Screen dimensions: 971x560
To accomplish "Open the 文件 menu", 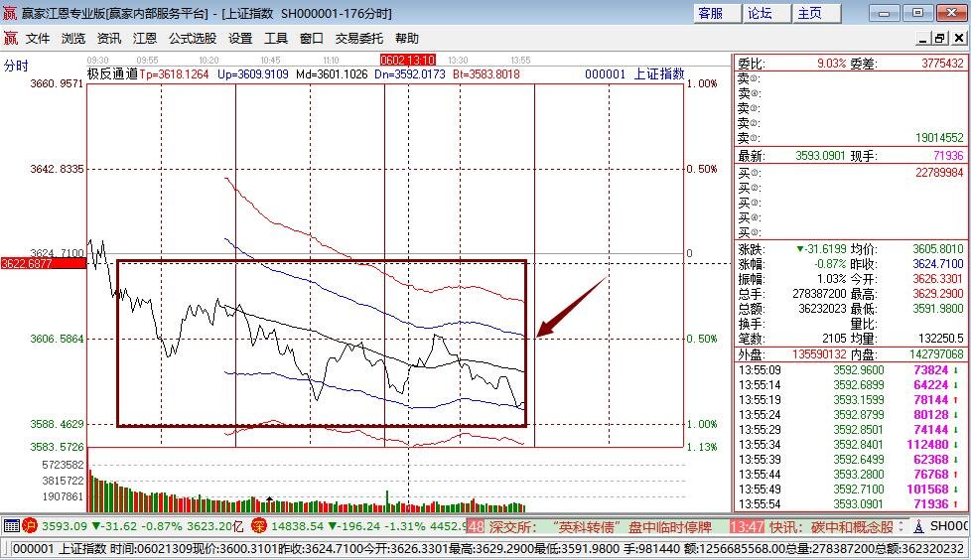I will [x=38, y=39].
